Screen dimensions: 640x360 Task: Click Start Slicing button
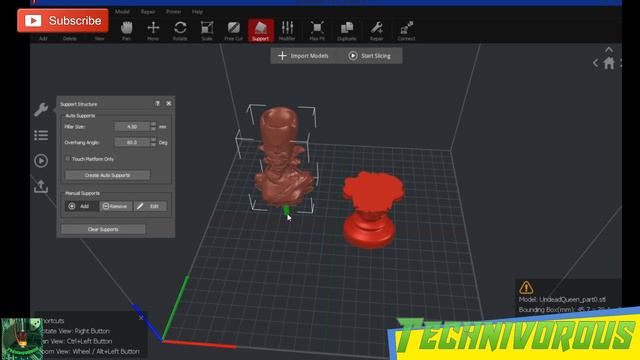pyautogui.click(x=370, y=56)
